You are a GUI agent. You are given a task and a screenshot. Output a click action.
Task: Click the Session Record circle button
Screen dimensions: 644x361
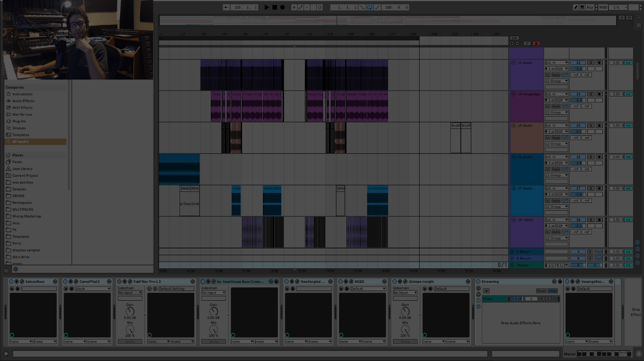coord(319,7)
